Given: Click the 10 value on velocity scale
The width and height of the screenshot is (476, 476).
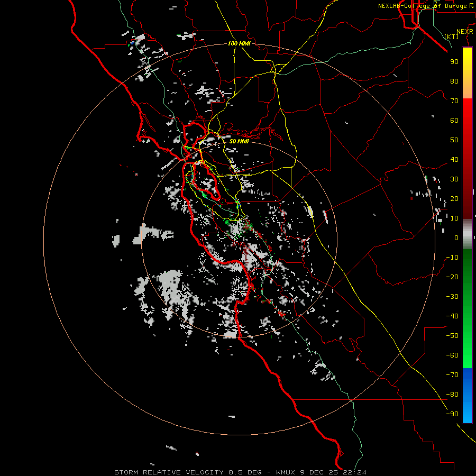Looking at the screenshot, I should click(x=454, y=218).
